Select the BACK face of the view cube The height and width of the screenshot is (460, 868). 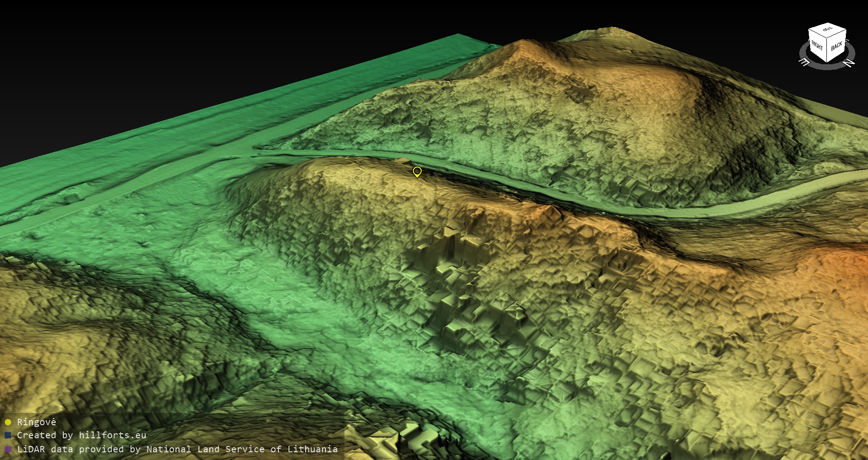coord(836,46)
